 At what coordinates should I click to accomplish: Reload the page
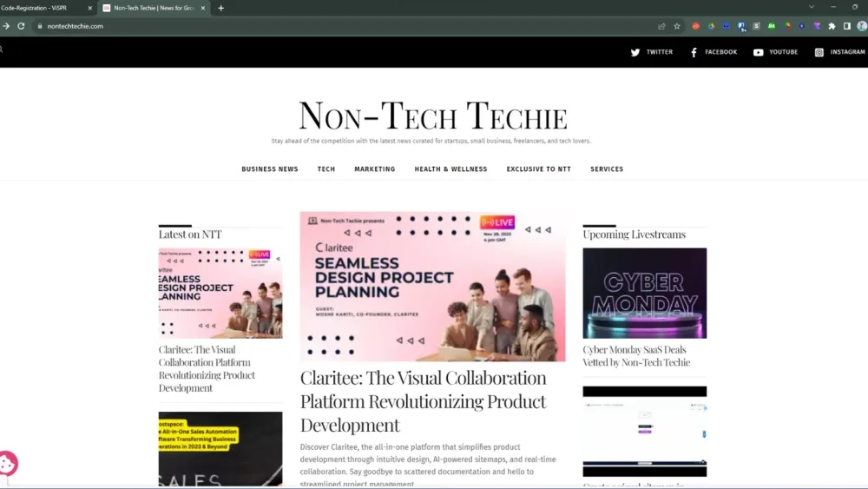[x=21, y=26]
